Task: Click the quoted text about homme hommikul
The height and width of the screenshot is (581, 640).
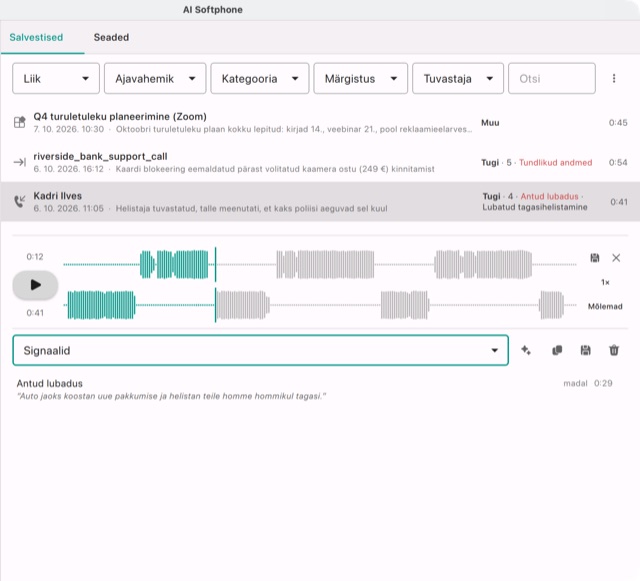Action: [171, 396]
